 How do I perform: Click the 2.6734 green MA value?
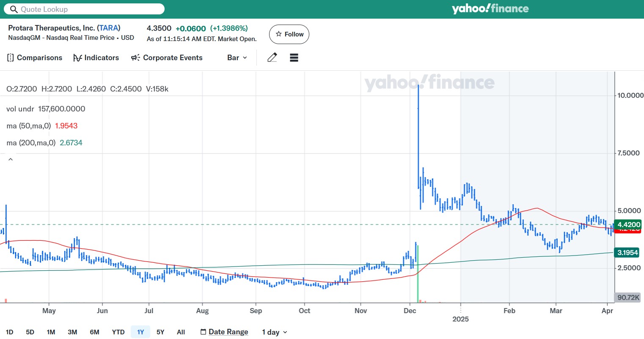pos(71,143)
